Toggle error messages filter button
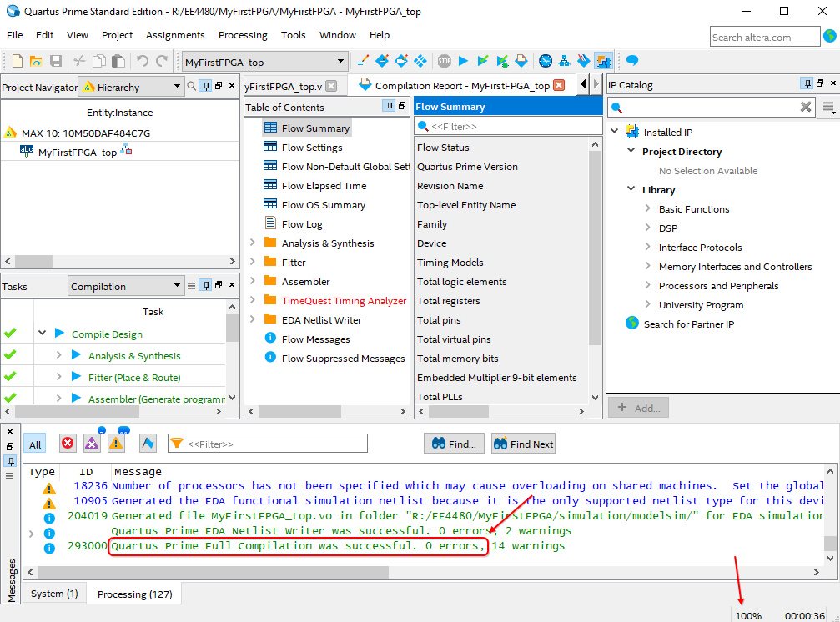Viewport: 840px width, 622px height. click(x=68, y=444)
